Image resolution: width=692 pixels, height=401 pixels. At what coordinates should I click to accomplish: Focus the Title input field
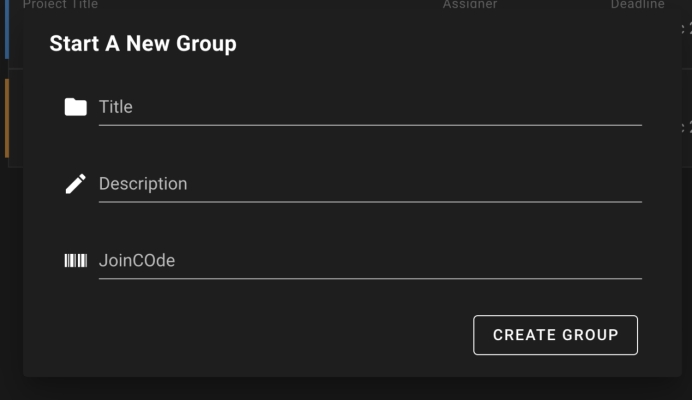[369, 107]
